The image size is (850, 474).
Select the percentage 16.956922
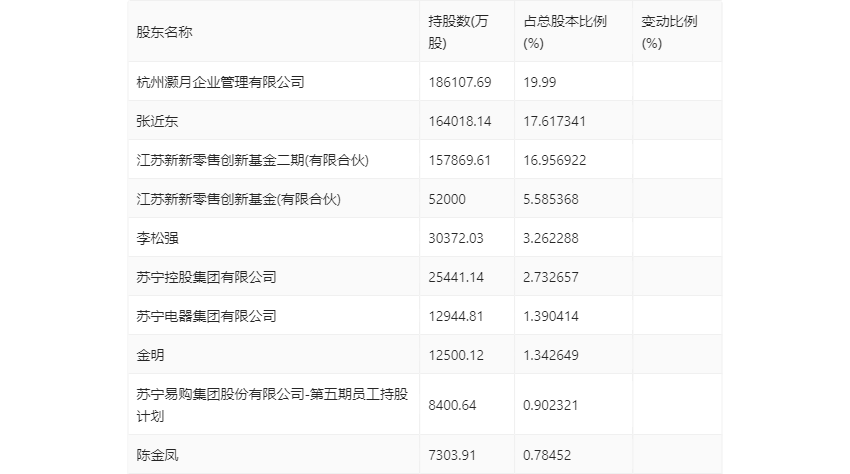pyautogui.click(x=555, y=160)
